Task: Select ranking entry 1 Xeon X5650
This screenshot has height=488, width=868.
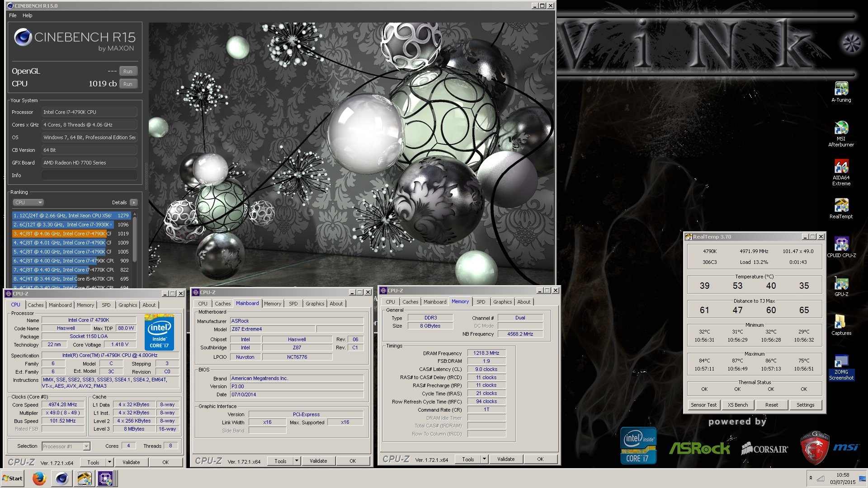Action: pyautogui.click(x=71, y=216)
